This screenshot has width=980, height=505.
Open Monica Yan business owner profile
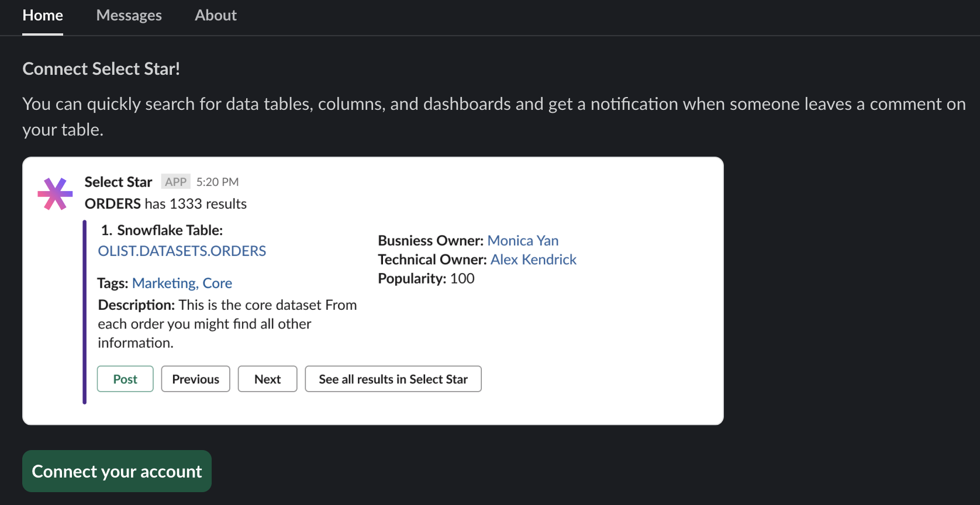[523, 241]
